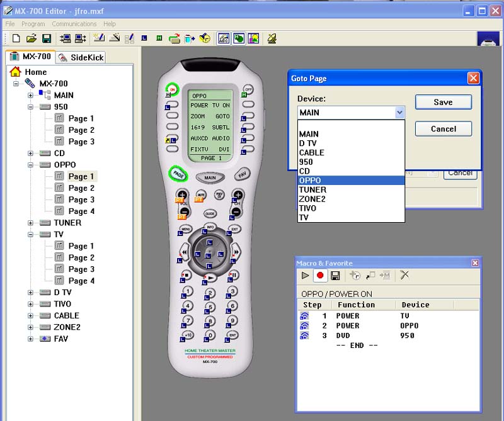The height and width of the screenshot is (421, 504).
Task: Switch to the SideKick tab
Action: coord(81,57)
